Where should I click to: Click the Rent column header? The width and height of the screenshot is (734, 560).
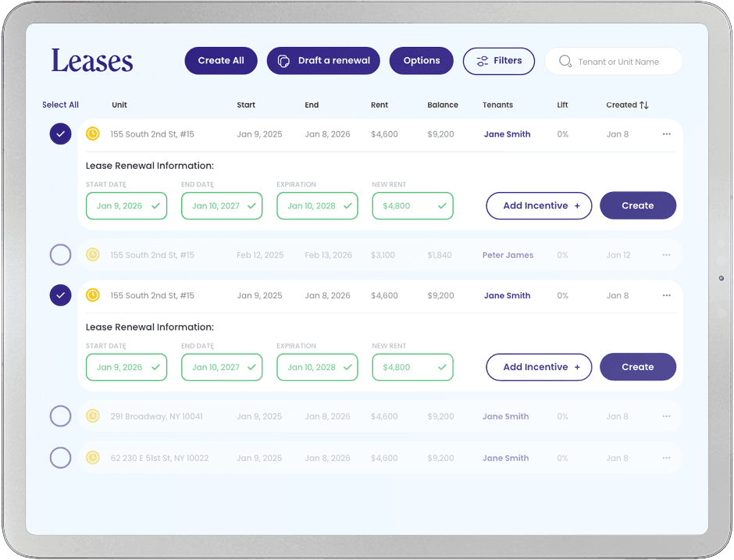(x=379, y=105)
